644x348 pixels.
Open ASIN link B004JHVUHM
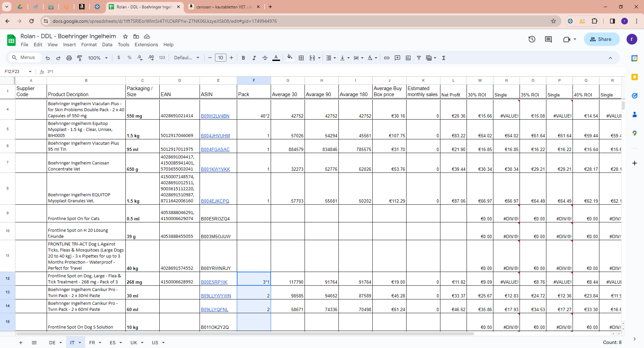(215, 136)
